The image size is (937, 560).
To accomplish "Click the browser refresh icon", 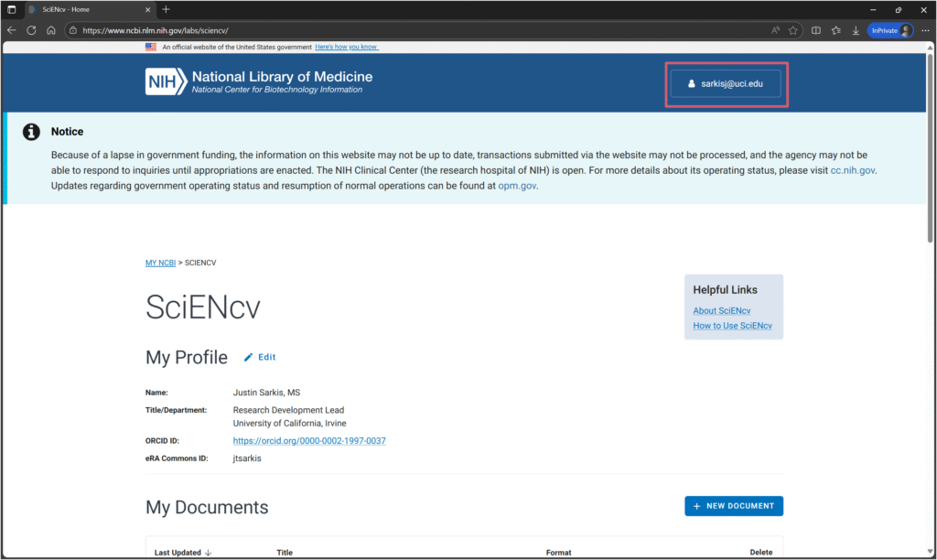I will click(31, 30).
